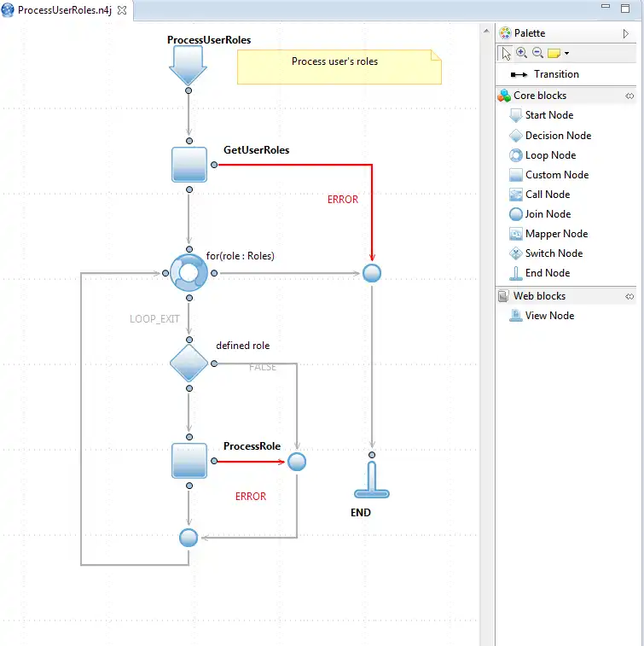Select the END node icon
The image size is (644, 646).
[x=372, y=480]
